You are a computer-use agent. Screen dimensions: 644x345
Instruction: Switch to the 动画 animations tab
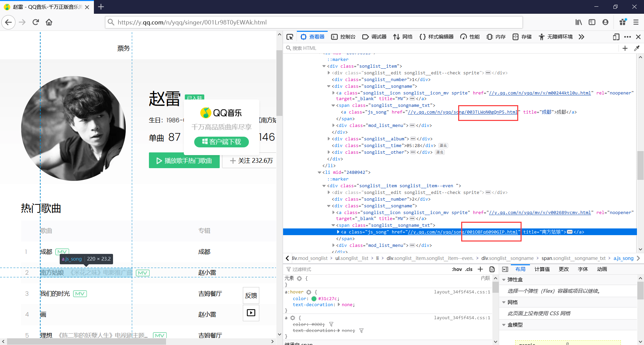pos(602,269)
